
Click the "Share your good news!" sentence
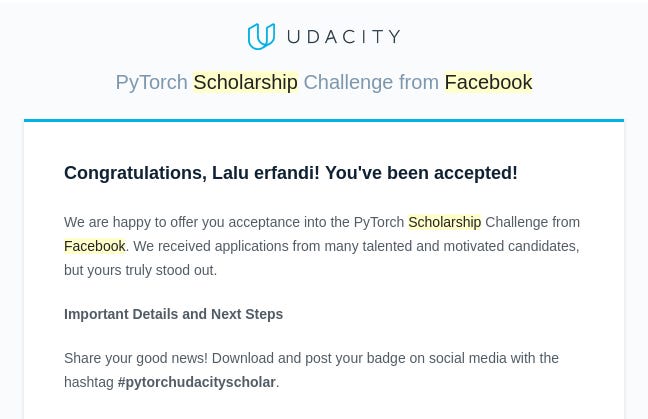click(135, 358)
